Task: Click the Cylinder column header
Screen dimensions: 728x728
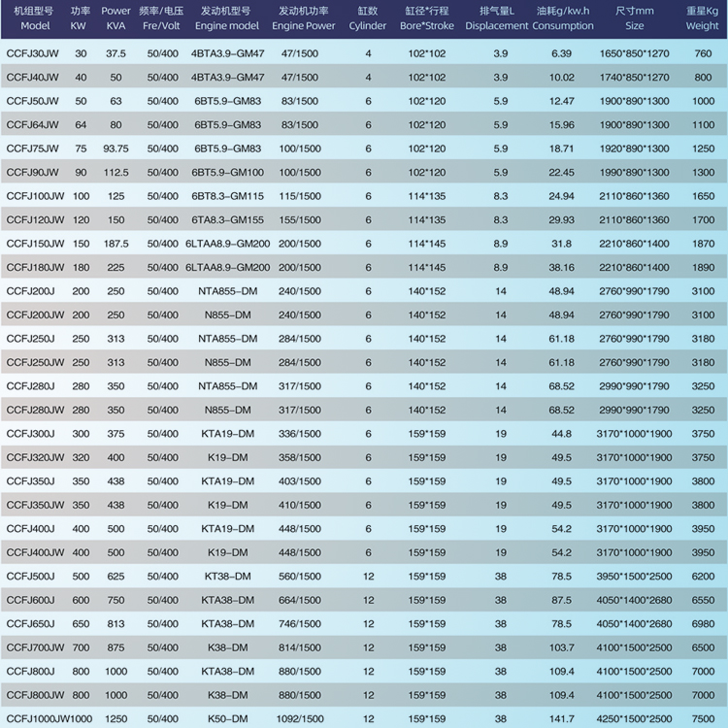Action: [367, 18]
